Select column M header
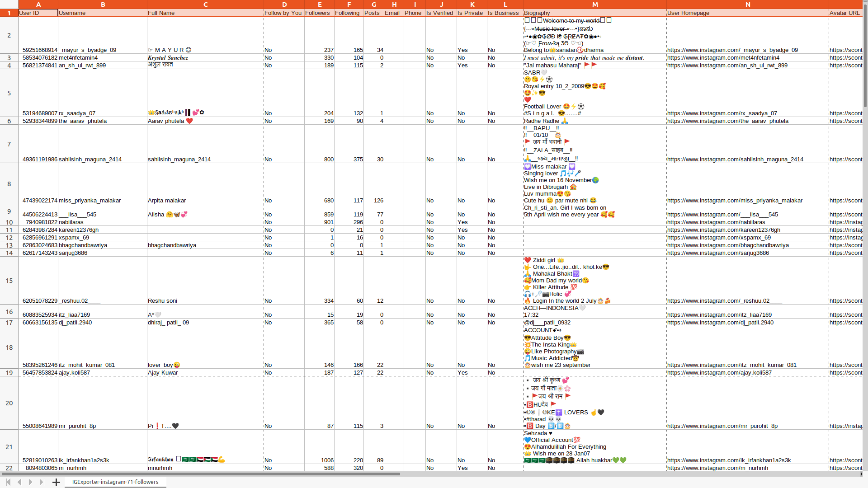The image size is (868, 488). tap(594, 5)
